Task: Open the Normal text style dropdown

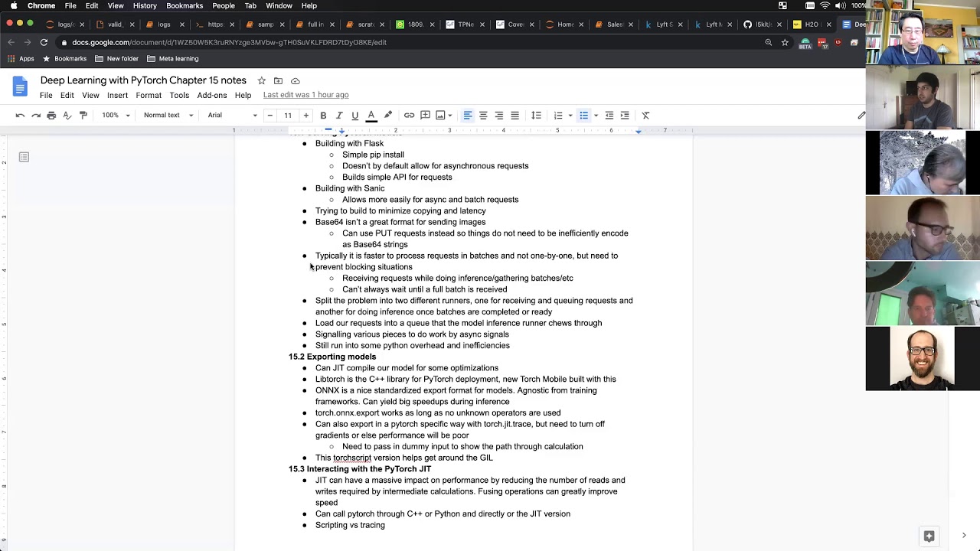Action: click(x=168, y=116)
